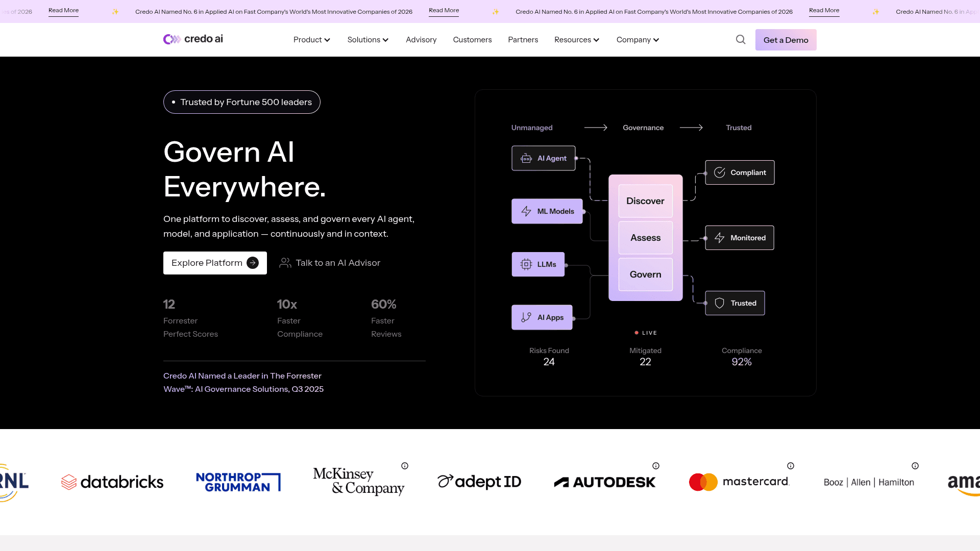
Task: Click Read More left of first full announcement
Action: (x=63, y=10)
